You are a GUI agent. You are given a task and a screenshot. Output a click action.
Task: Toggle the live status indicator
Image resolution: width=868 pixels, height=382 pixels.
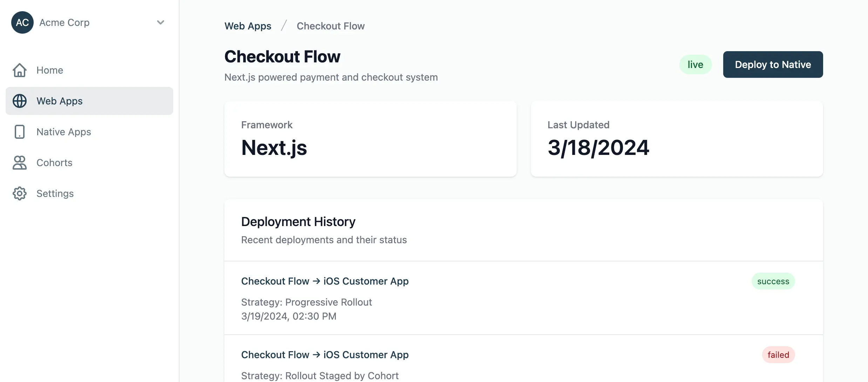(695, 64)
